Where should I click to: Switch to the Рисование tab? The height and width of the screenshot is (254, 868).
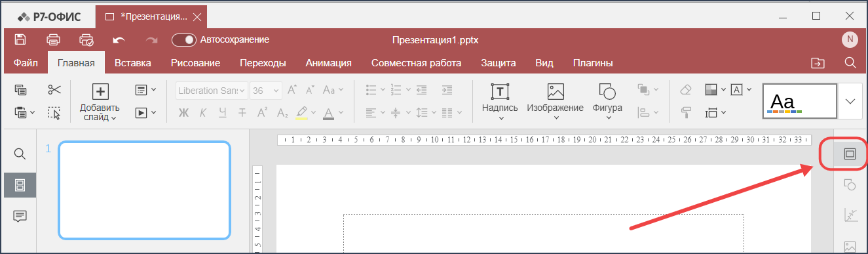pos(195,63)
